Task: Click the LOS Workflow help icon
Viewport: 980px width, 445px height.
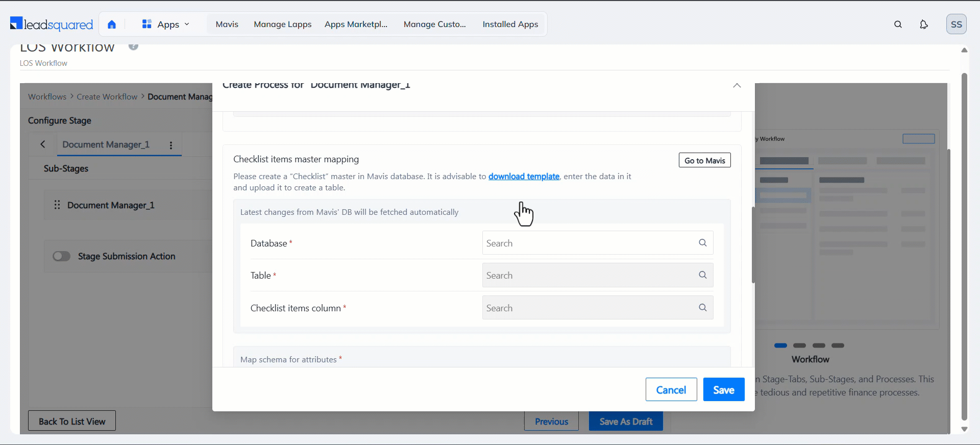Action: click(x=133, y=46)
